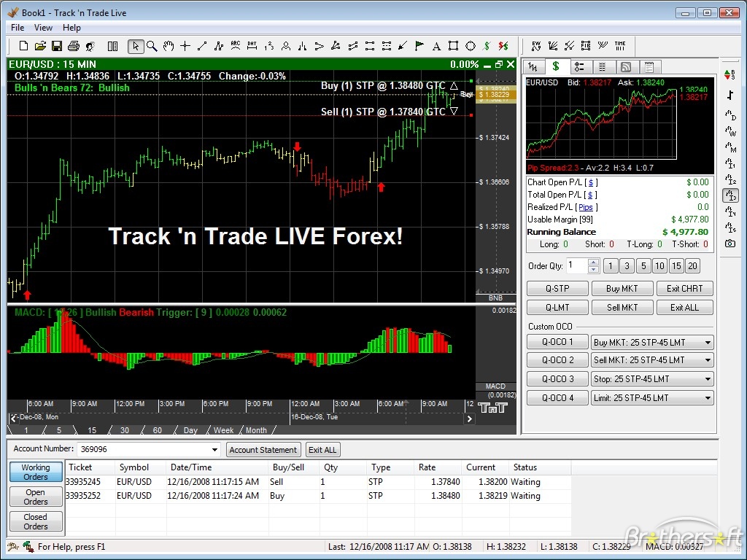Choose the ARC drawing tool

tap(236, 46)
